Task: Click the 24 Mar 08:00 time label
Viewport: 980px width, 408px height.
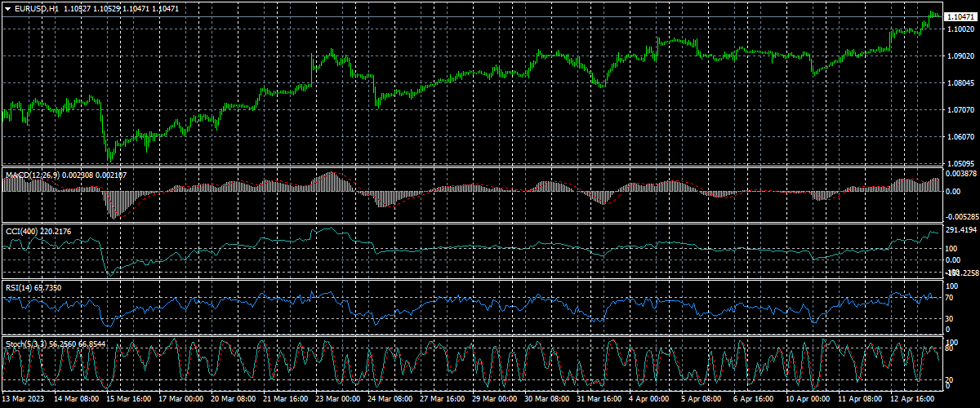Action: coord(390,398)
